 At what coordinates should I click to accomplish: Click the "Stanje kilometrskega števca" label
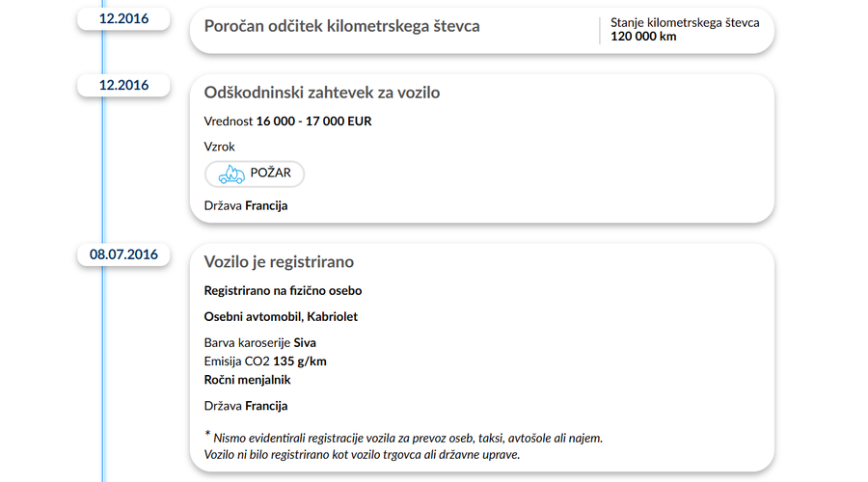pos(685,22)
